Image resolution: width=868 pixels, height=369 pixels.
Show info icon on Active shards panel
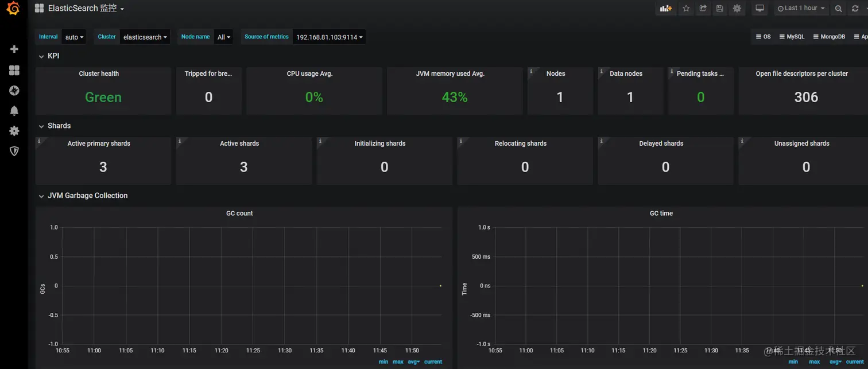point(180,141)
